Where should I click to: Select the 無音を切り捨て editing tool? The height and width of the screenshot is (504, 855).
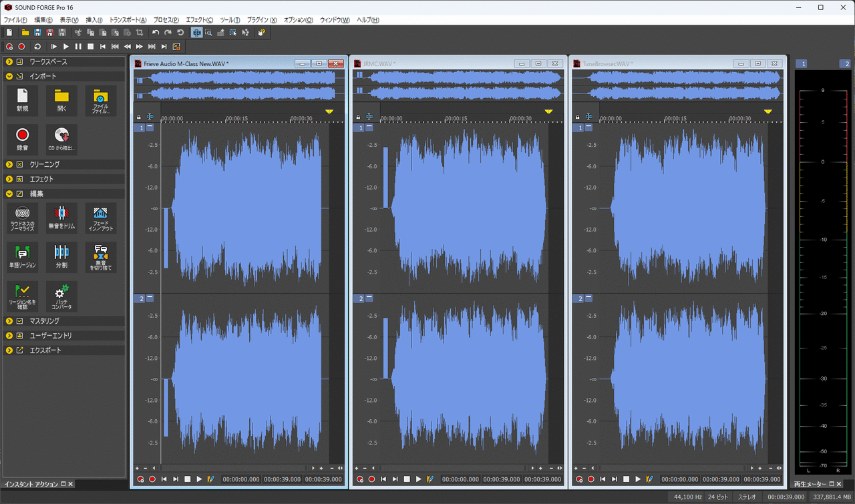100,258
